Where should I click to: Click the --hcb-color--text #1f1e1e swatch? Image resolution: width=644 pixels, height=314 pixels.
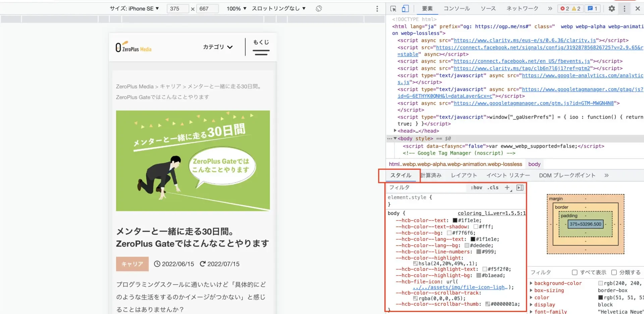click(x=455, y=220)
